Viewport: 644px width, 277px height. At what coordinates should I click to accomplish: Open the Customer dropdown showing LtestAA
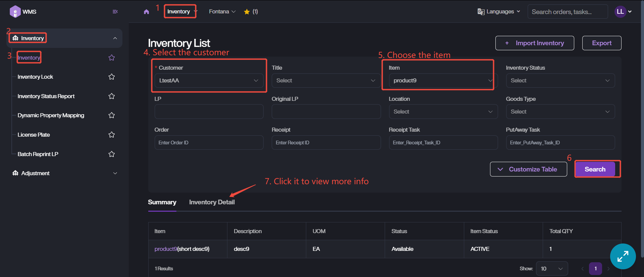[x=209, y=81]
